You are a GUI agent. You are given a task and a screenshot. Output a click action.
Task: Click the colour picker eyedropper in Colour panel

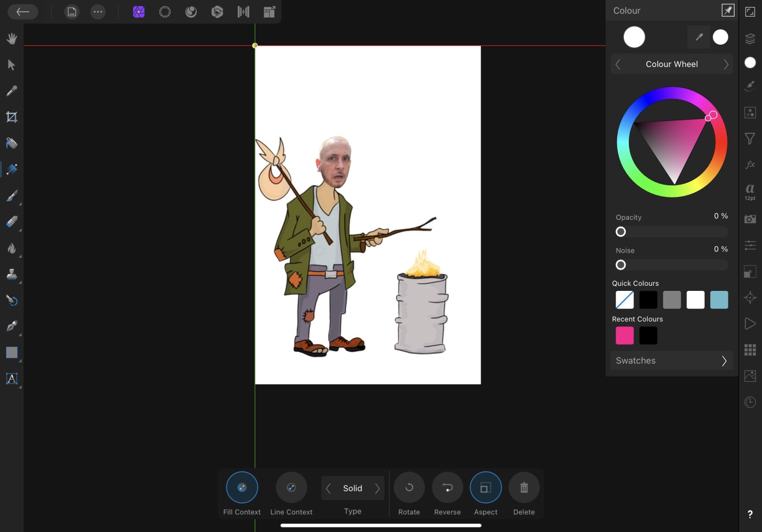pos(699,37)
